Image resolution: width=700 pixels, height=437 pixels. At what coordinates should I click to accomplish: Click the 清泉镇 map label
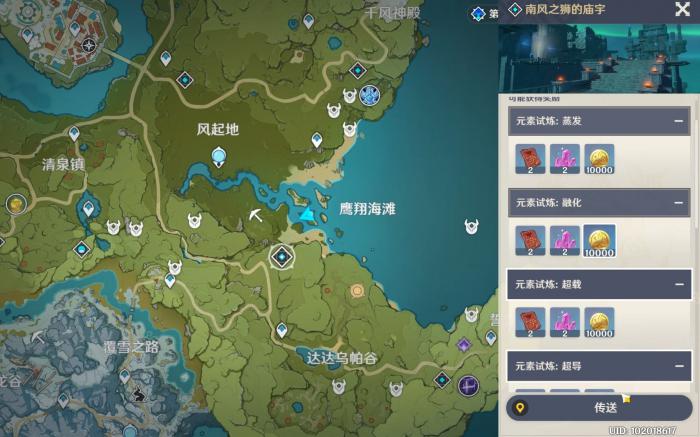tap(63, 165)
